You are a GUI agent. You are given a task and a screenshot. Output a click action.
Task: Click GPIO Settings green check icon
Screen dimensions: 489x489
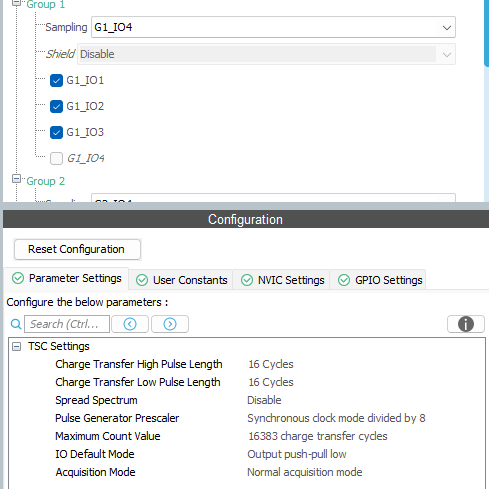pos(344,280)
